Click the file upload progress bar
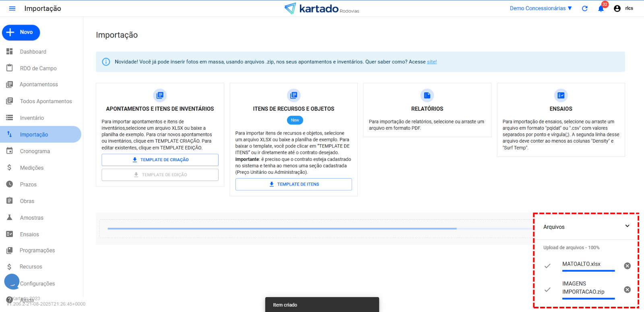Screen dimensions: 644x312 click(282, 229)
